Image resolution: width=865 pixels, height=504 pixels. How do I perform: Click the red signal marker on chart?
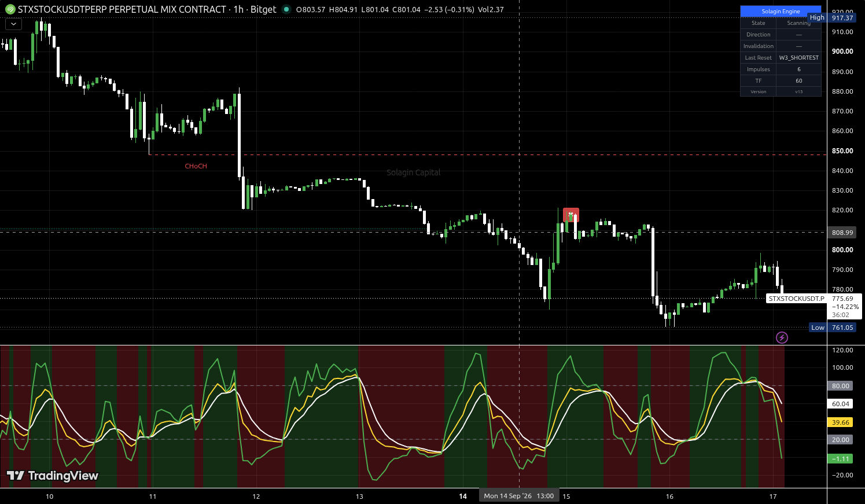(570, 215)
